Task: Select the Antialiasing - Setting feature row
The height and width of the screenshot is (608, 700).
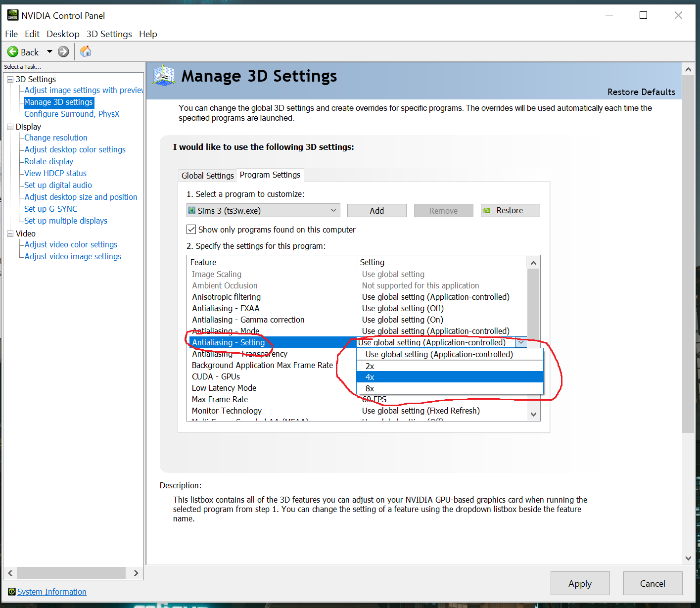Action: click(273, 342)
